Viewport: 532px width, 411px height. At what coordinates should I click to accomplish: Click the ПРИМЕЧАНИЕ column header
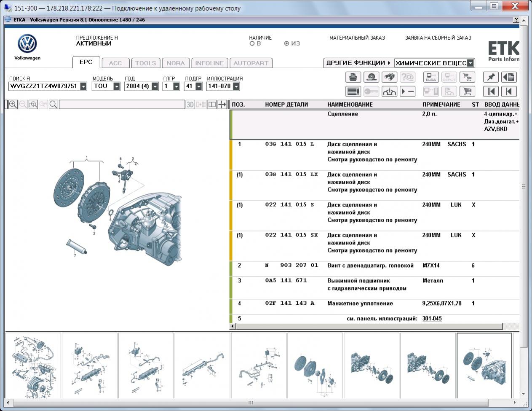click(441, 105)
